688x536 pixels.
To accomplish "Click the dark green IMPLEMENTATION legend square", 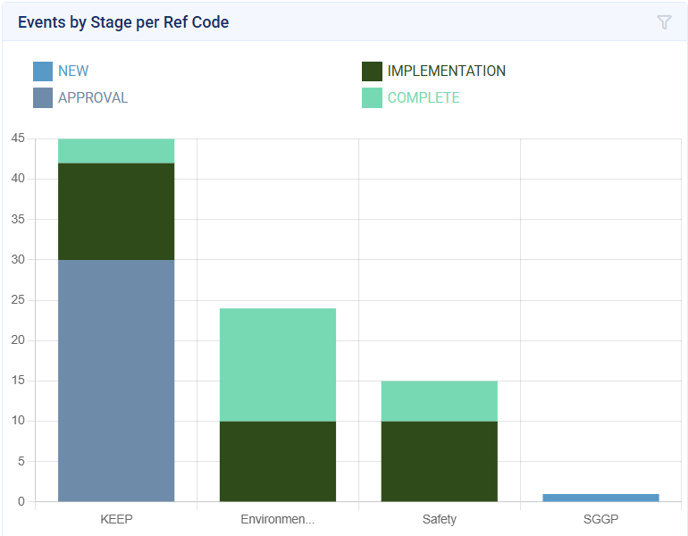I will pyautogui.click(x=372, y=71).
